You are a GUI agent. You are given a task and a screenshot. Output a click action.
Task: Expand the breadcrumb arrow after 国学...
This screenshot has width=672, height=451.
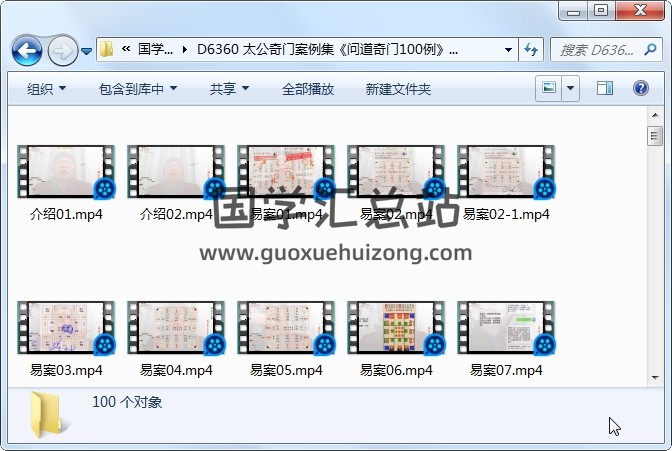pyautogui.click(x=185, y=50)
